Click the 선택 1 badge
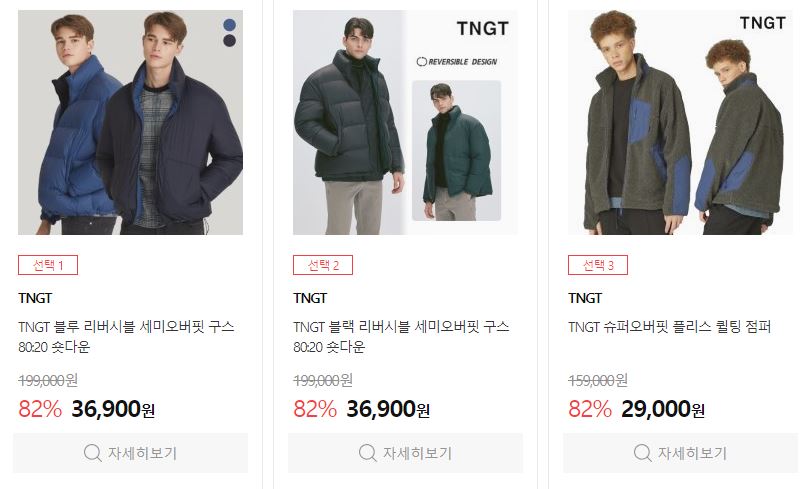This screenshot has width=808, height=489. (48, 265)
